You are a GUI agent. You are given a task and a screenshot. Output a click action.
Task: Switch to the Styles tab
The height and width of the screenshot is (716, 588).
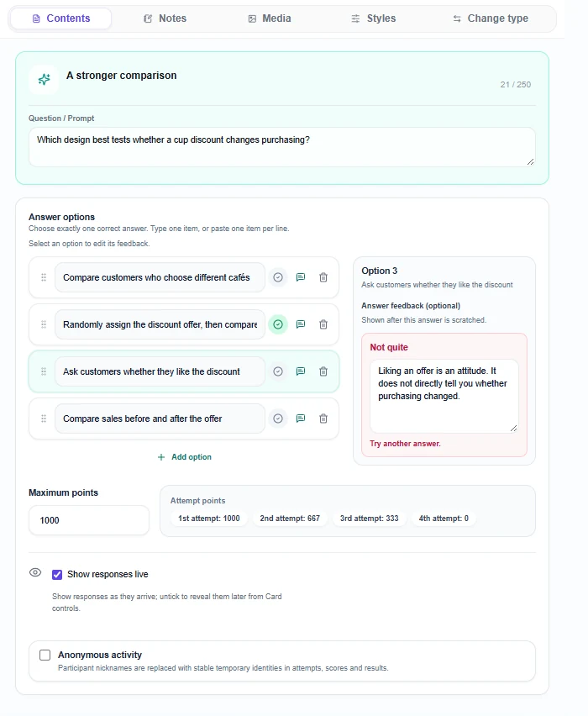point(374,18)
